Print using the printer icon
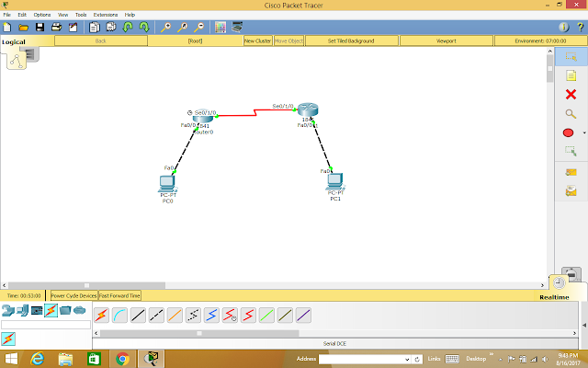Screen dimensions: 588x368 click(56, 27)
